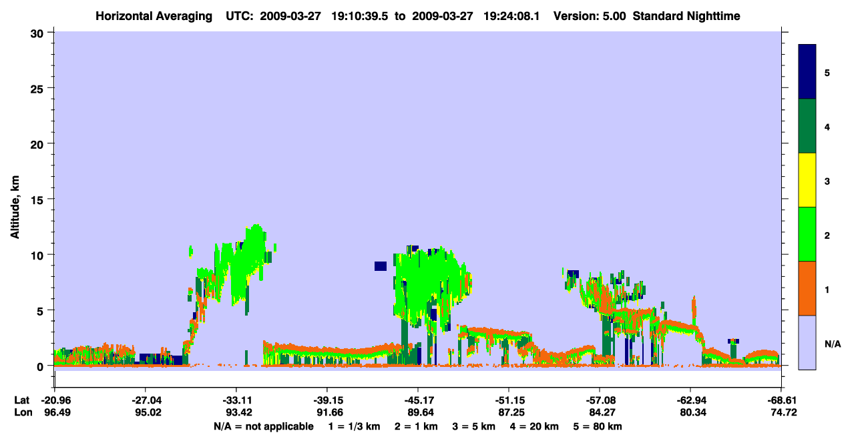Image resolution: width=868 pixels, height=445 pixels.
Task: Click latitude value -27.04
Action: (x=145, y=400)
